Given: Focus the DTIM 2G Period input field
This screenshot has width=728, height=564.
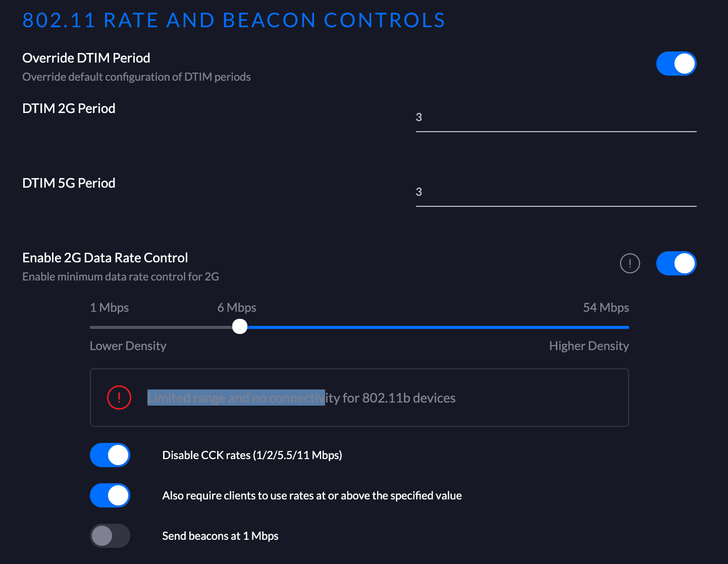Looking at the screenshot, I should (x=555, y=118).
